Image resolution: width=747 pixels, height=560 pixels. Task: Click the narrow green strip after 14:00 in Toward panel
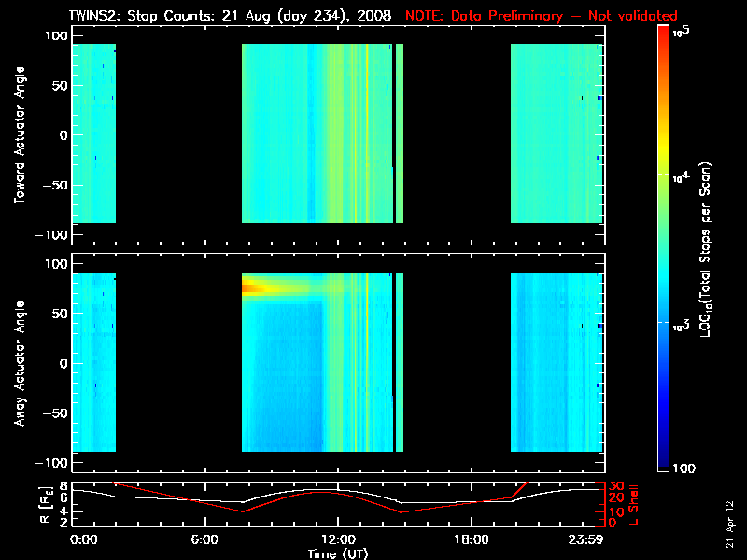[400, 133]
